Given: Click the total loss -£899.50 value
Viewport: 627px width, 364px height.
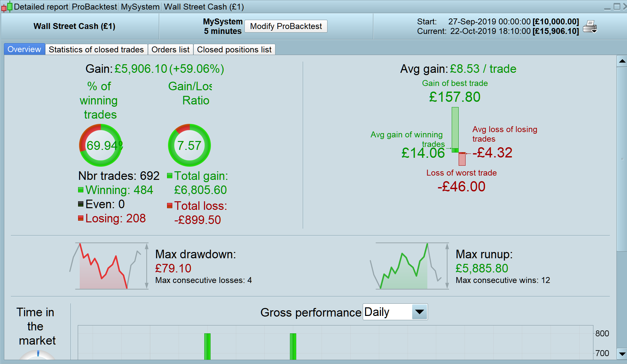Looking at the screenshot, I should (x=198, y=220).
